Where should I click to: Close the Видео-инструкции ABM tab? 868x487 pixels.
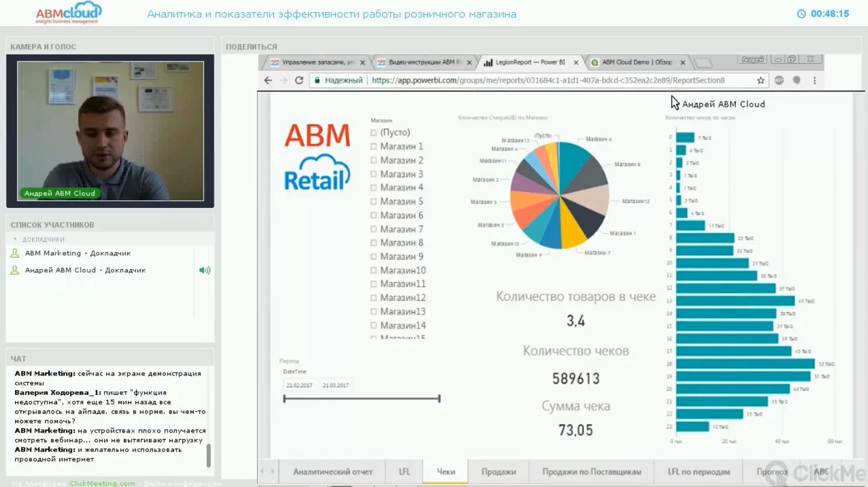click(469, 62)
